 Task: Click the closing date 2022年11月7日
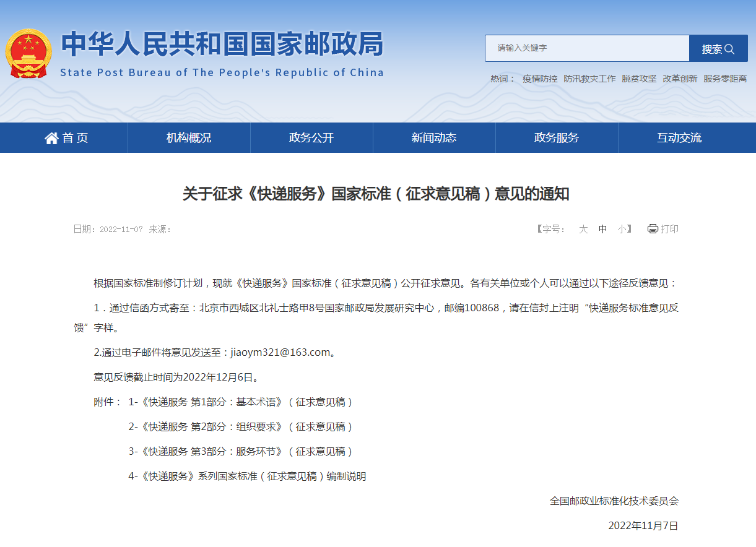643,526
